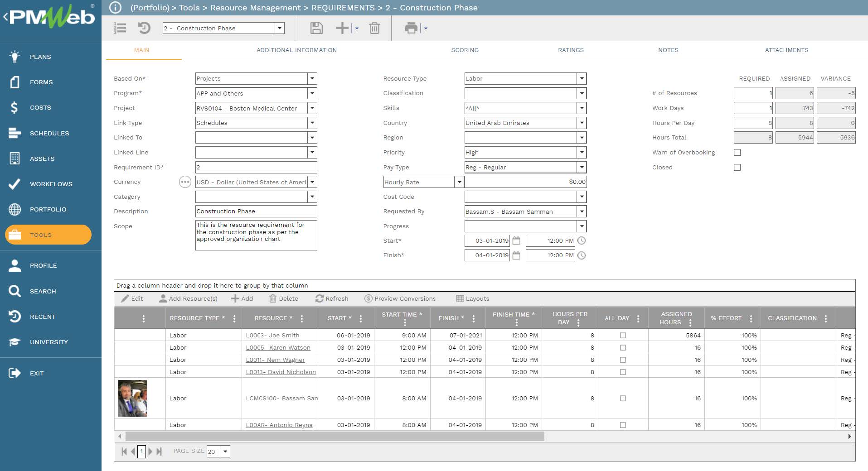Toggle All Day for Bassam Samman row

point(623,399)
